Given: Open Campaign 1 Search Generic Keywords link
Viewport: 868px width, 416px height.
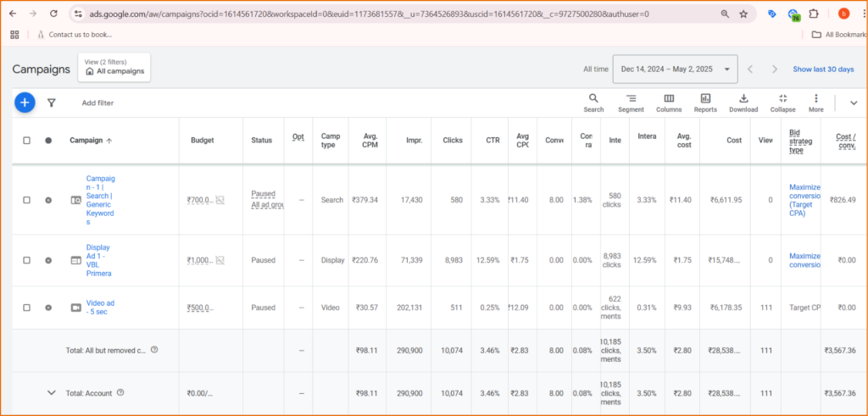Looking at the screenshot, I should tap(100, 200).
